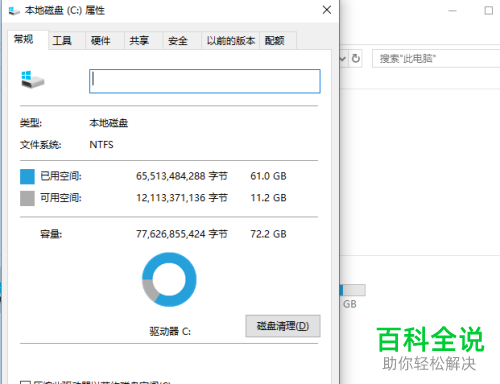Minimize the Explorer window behind the dialog
The width and height of the screenshot is (500, 384).
(452, 11)
